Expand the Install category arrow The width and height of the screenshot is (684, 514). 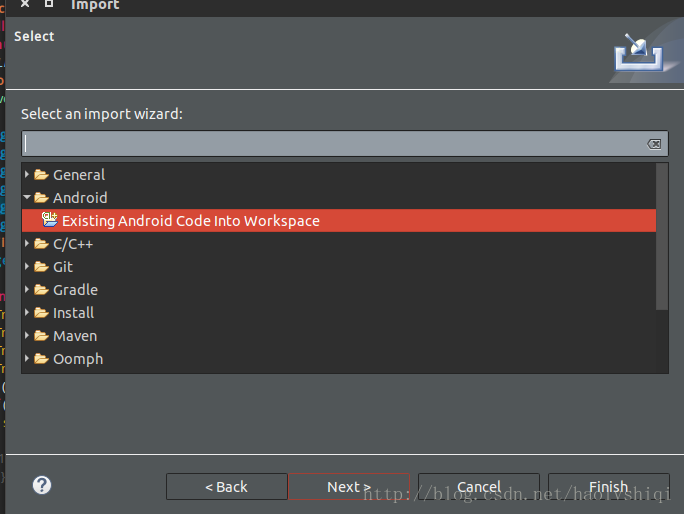[x=27, y=312]
